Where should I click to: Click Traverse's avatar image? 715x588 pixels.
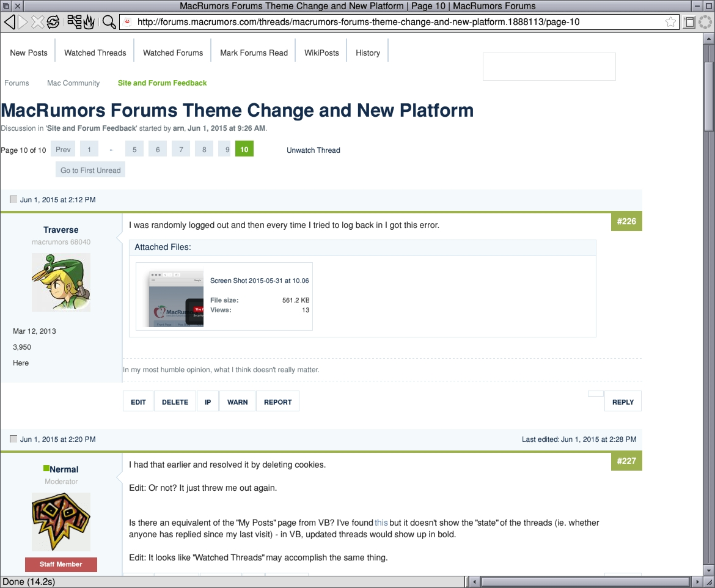(61, 282)
